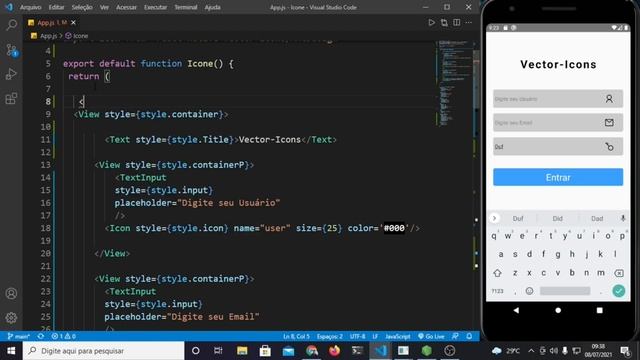Viewport: 640px width, 360px height.
Task: Open the Search view in activity bar
Action: (11, 25)
